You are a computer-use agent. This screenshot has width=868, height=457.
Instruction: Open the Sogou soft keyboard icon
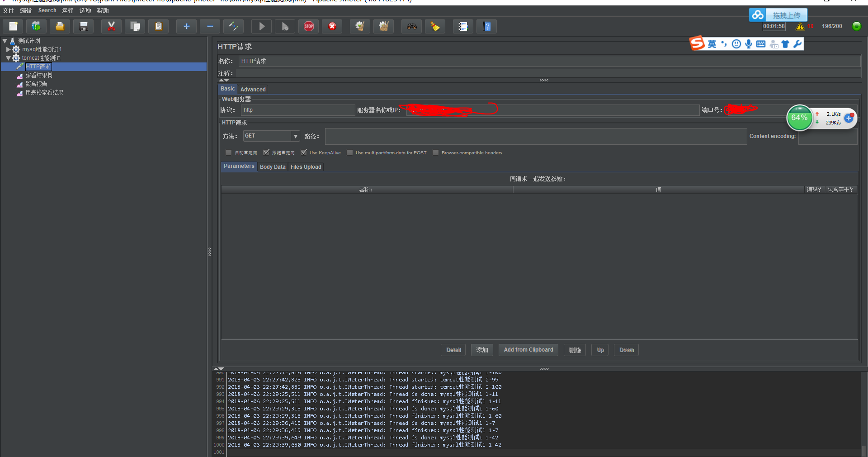[761, 43]
